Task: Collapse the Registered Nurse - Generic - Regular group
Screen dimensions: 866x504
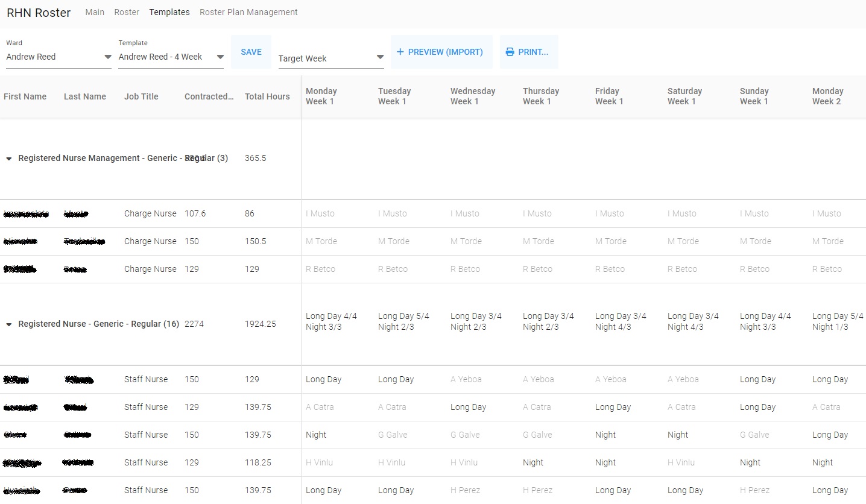Action: (x=9, y=324)
